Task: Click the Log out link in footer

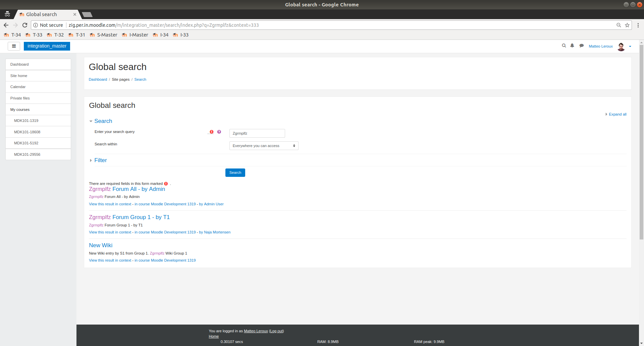Action: [276, 331]
